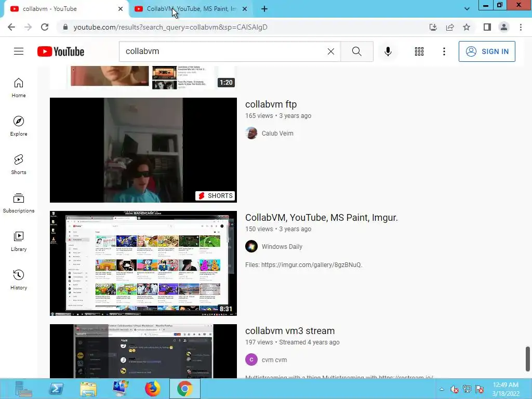The image size is (532, 399).
Task: Launch PowerShell from the taskbar
Action: [56, 389]
